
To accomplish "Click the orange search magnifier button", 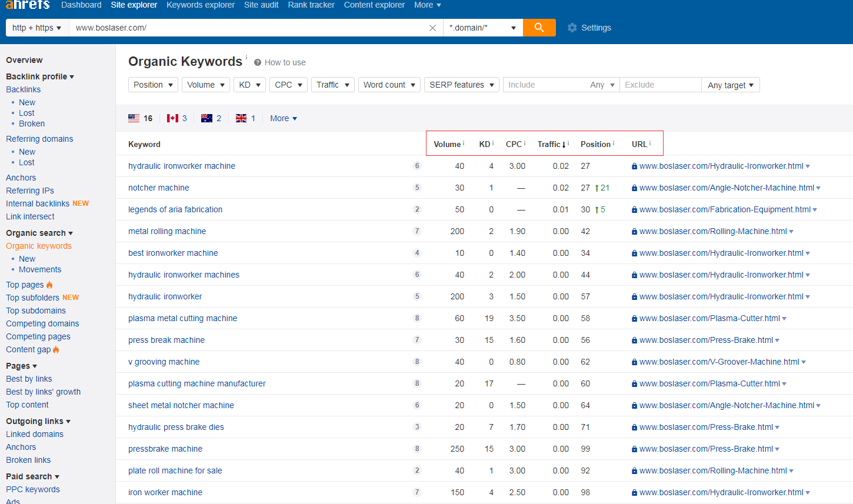I will coord(539,28).
